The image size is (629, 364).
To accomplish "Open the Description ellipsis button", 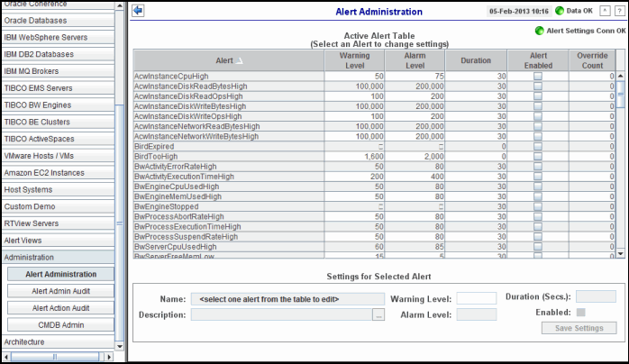I will point(378,314).
